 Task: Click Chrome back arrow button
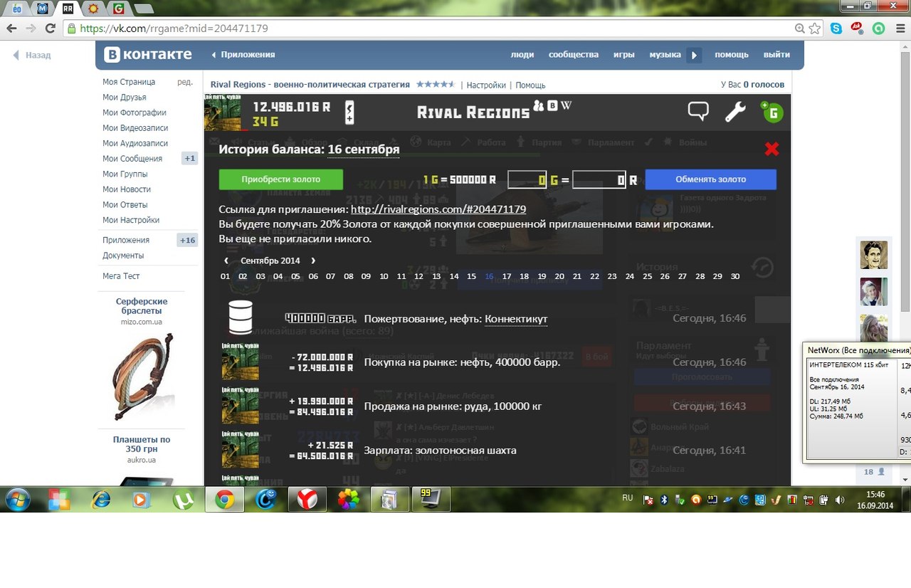tap(11, 28)
